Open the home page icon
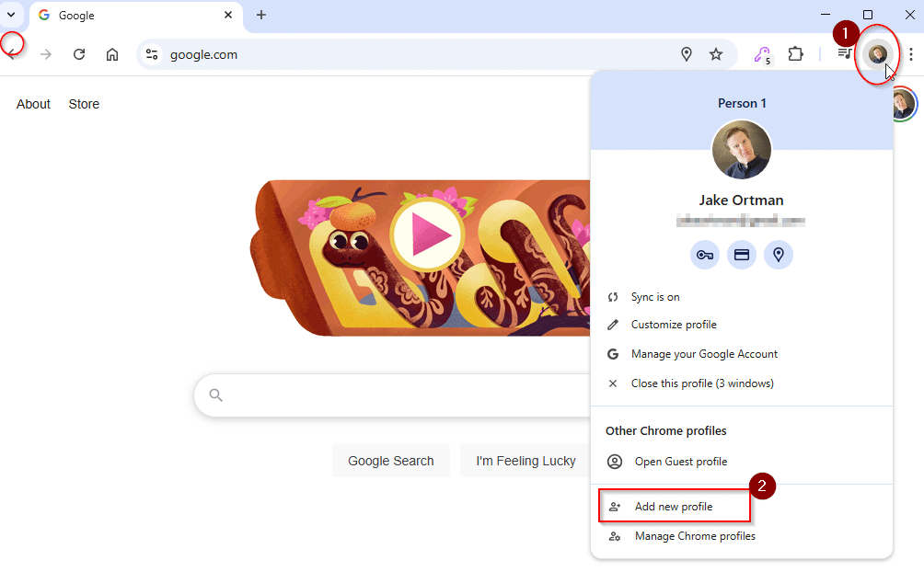The height and width of the screenshot is (572, 924). [112, 55]
